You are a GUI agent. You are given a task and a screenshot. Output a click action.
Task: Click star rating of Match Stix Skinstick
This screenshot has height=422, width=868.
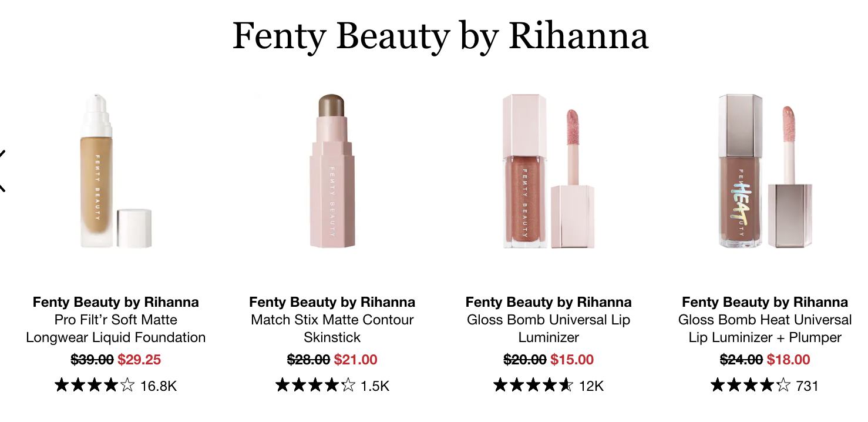[315, 386]
